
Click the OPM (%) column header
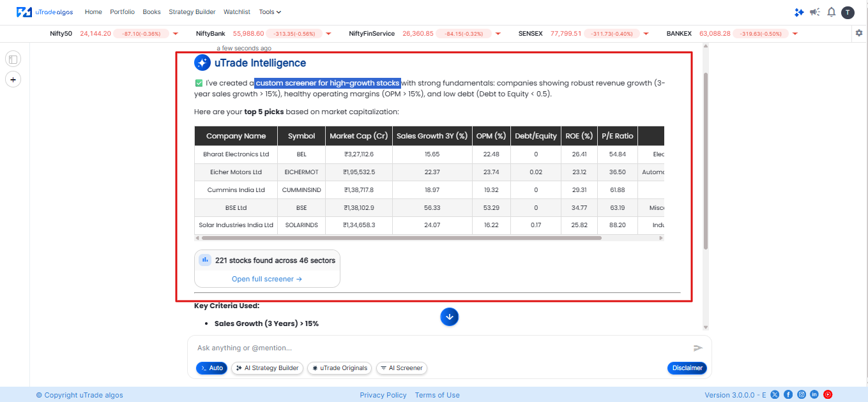[491, 136]
